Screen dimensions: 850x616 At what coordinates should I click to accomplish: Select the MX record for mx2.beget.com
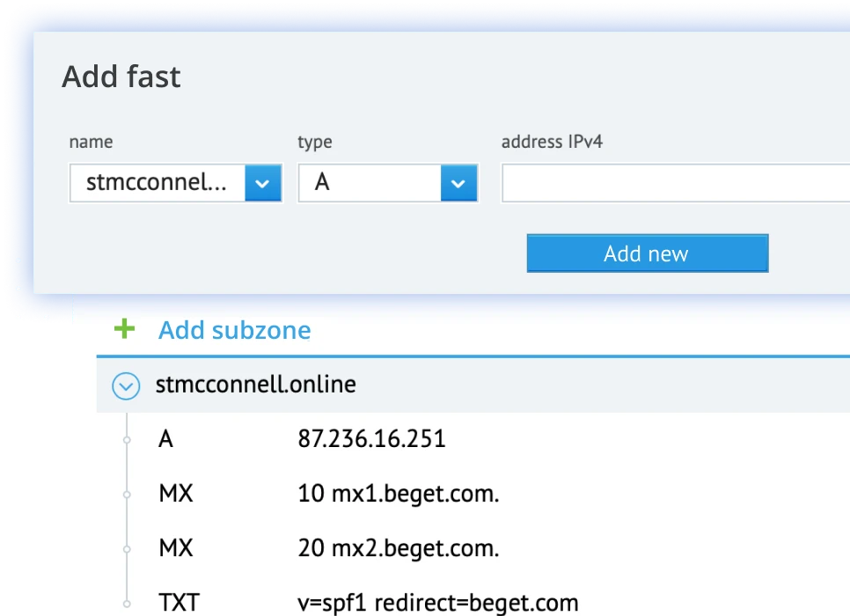click(399, 548)
